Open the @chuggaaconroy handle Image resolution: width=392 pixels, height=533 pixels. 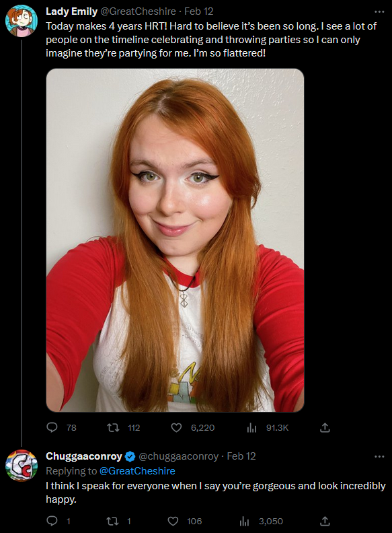point(178,456)
